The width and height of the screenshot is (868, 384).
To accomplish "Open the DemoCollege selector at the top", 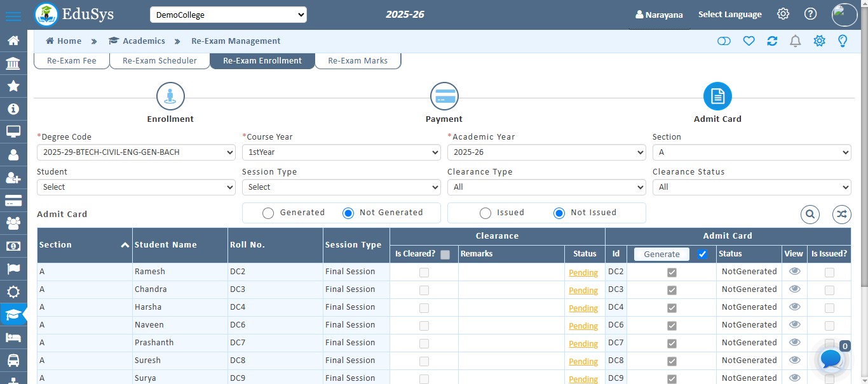I will click(227, 14).
